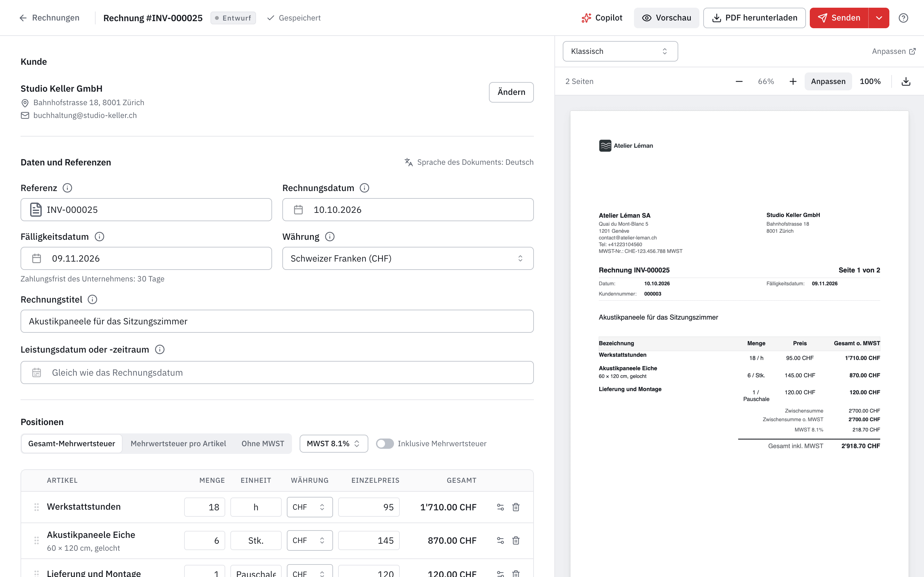Open Copilot assistant with sparkle icon
924x577 pixels.
[602, 18]
